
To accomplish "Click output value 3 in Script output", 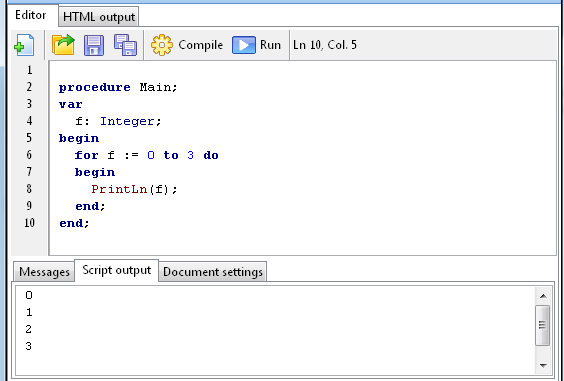I will pos(29,346).
